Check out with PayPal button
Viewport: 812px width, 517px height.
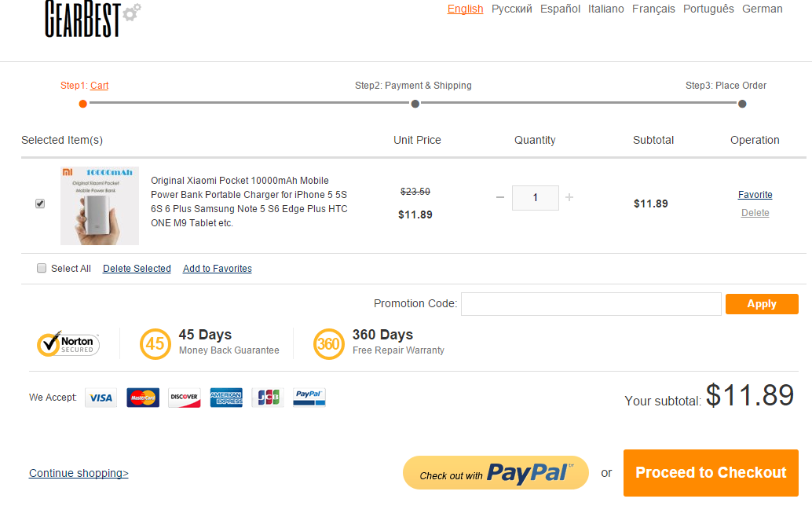pyautogui.click(x=496, y=473)
